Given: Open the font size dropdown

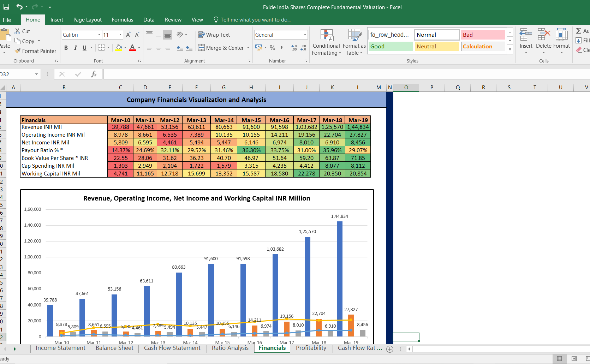Looking at the screenshot, I should pos(120,35).
